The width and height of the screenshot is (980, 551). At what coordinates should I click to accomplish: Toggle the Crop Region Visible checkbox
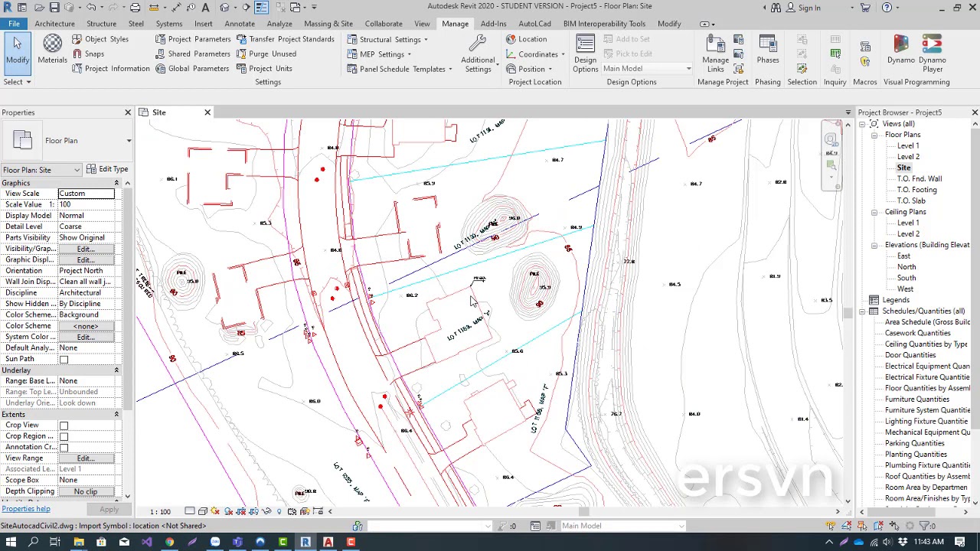pyautogui.click(x=64, y=436)
